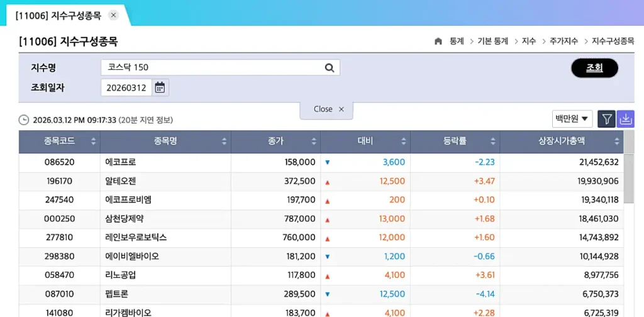Go to 통계 in the breadcrumb
The width and height of the screenshot is (644, 317).
tap(457, 41)
